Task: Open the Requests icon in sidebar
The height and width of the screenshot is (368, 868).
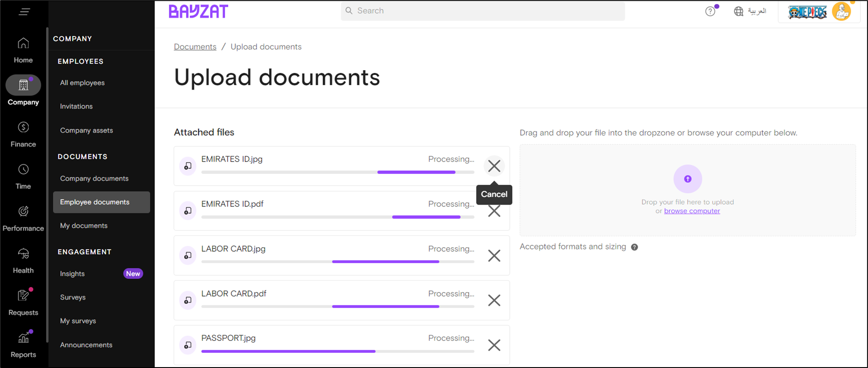Action: pyautogui.click(x=23, y=296)
